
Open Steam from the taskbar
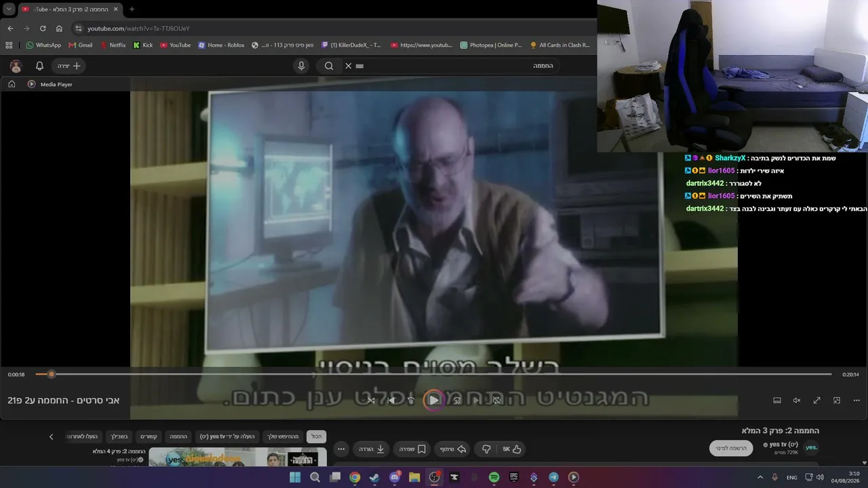click(374, 477)
